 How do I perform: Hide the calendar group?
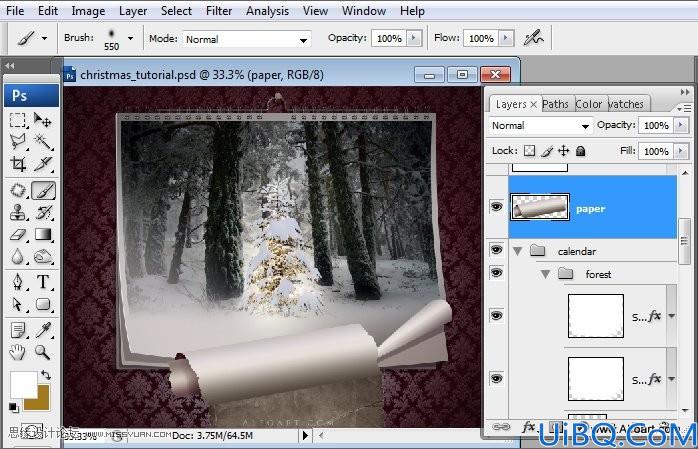click(496, 249)
